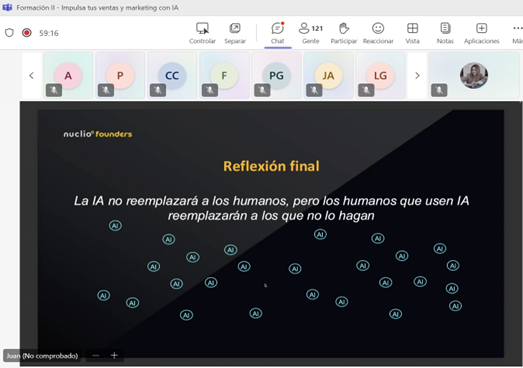Screen dimensions: 523x368
Task: Open the Chat panel
Action: pyautogui.click(x=278, y=33)
